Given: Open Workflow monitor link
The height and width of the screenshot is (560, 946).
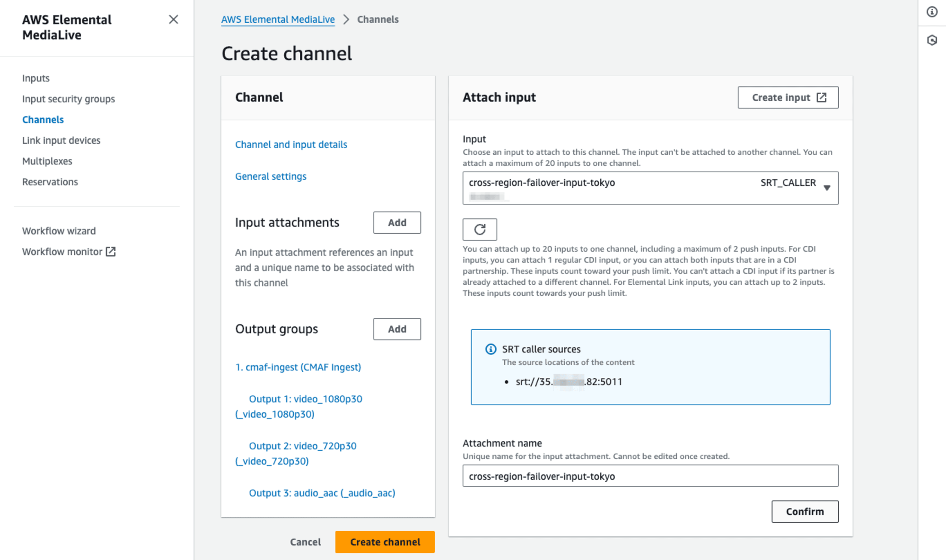Looking at the screenshot, I should (62, 252).
